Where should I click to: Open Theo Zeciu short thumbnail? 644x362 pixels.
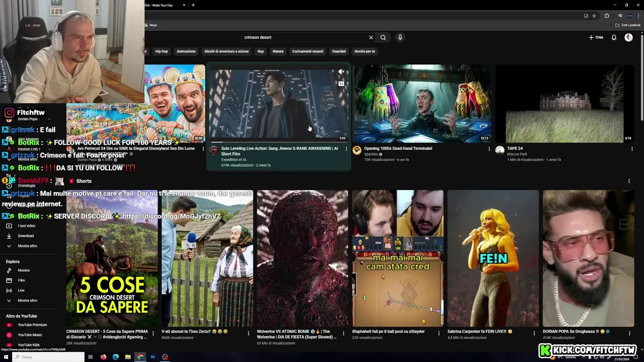(207, 258)
